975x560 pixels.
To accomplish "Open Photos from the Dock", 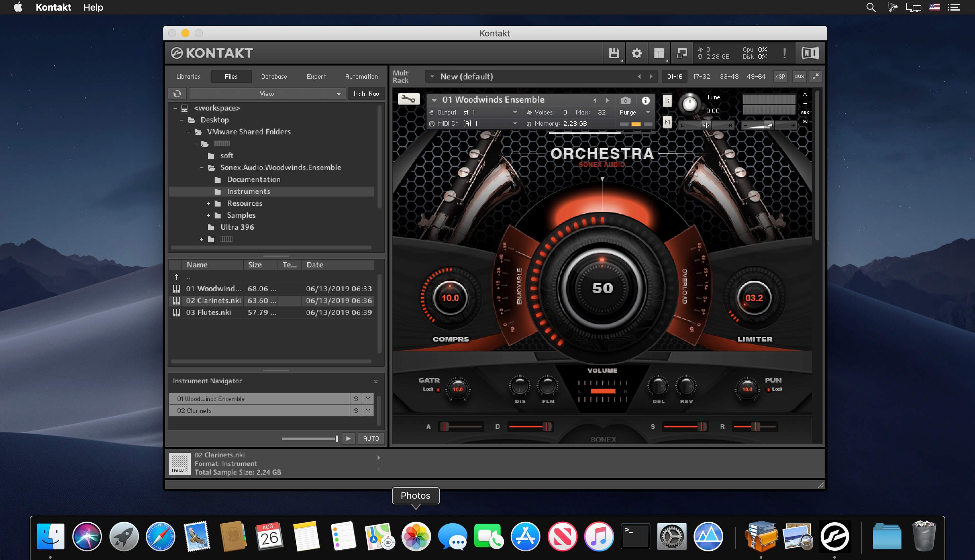I will pos(416,536).
